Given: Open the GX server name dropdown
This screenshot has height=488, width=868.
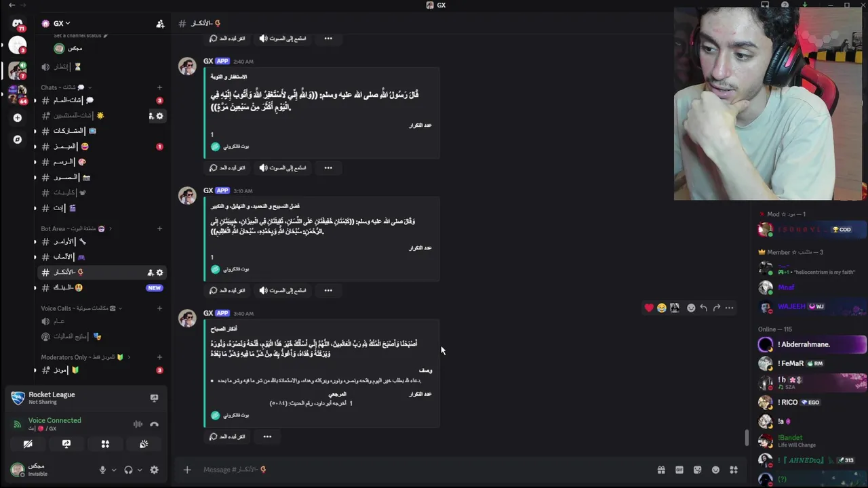Looking at the screenshot, I should (61, 24).
